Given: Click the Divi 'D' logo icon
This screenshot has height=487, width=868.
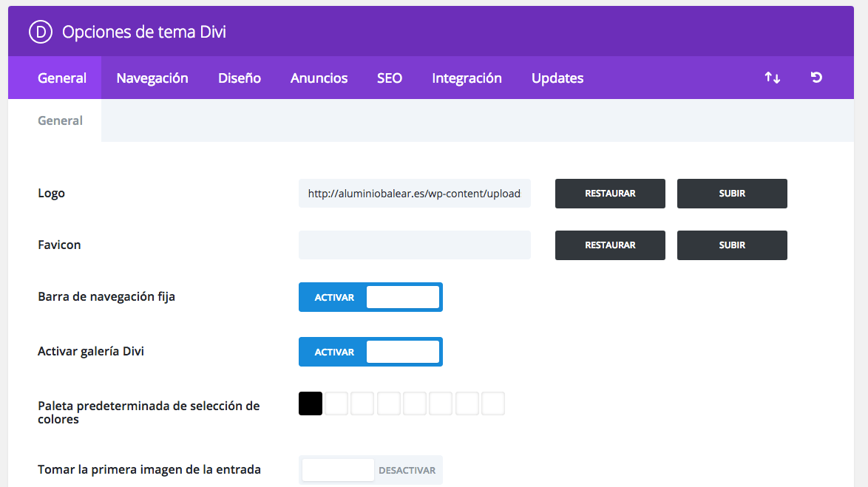Looking at the screenshot, I should 41,32.
